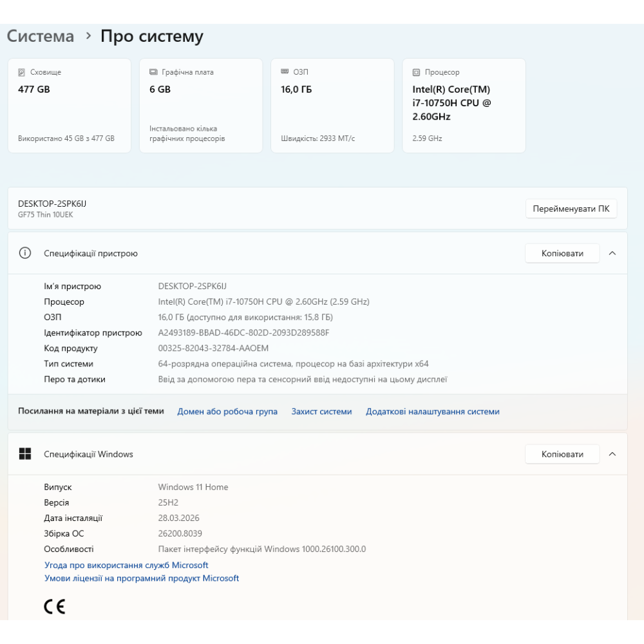Click the Windows logo beside Специфікації Windows
Image resolution: width=644 pixels, height=644 pixels.
click(x=25, y=454)
